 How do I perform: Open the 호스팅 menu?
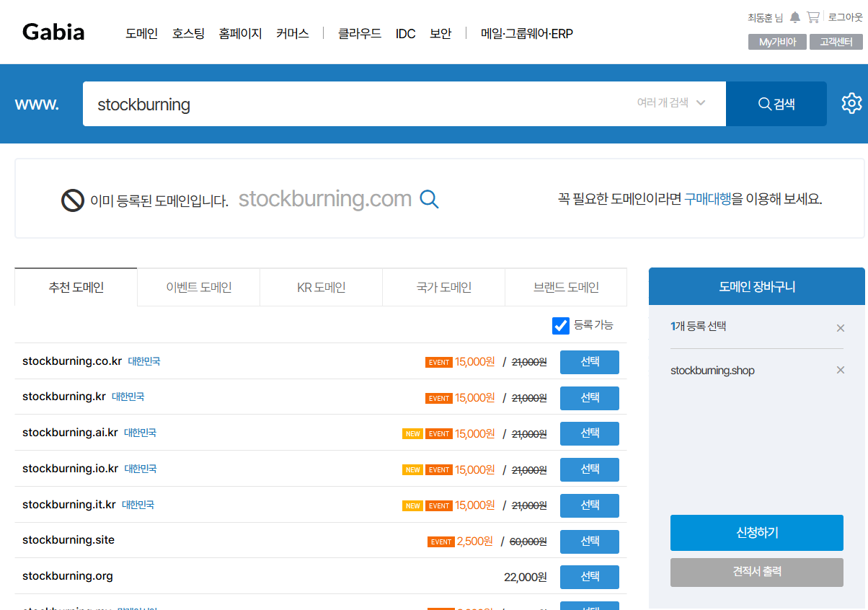(188, 33)
